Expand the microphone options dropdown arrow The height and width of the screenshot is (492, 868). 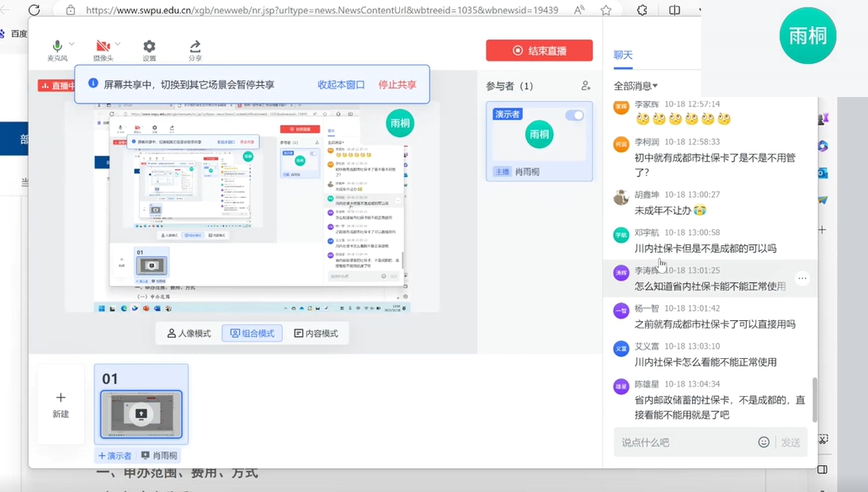point(72,44)
